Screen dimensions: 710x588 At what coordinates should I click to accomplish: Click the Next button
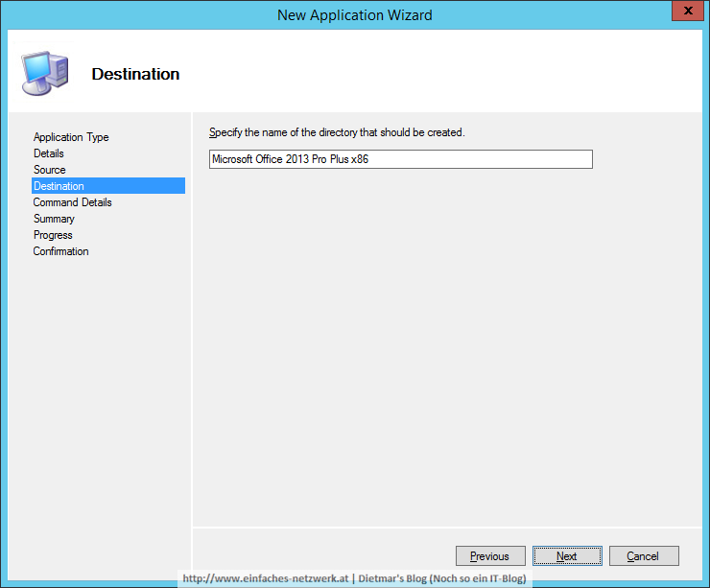point(567,555)
